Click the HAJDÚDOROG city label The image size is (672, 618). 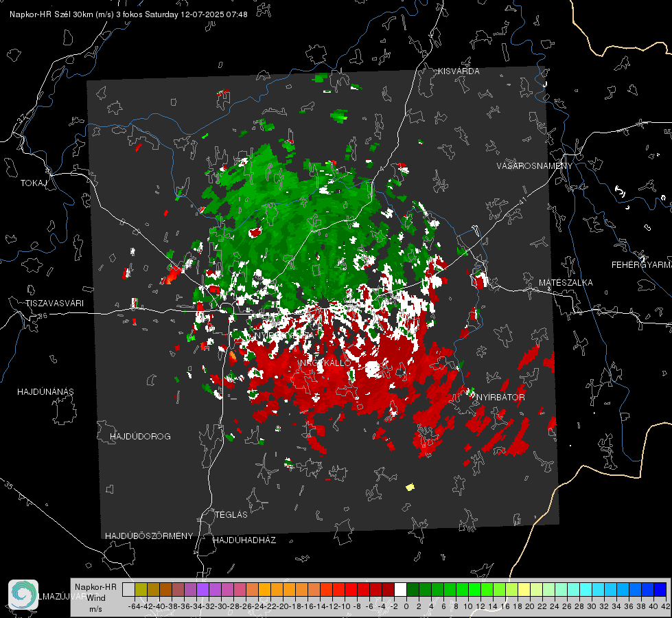pyautogui.click(x=140, y=436)
